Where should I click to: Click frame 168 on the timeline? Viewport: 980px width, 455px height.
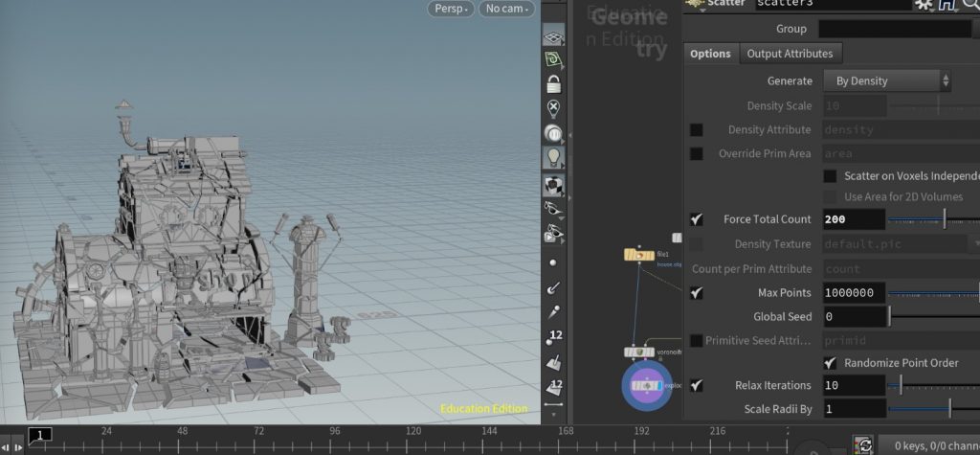click(566, 431)
